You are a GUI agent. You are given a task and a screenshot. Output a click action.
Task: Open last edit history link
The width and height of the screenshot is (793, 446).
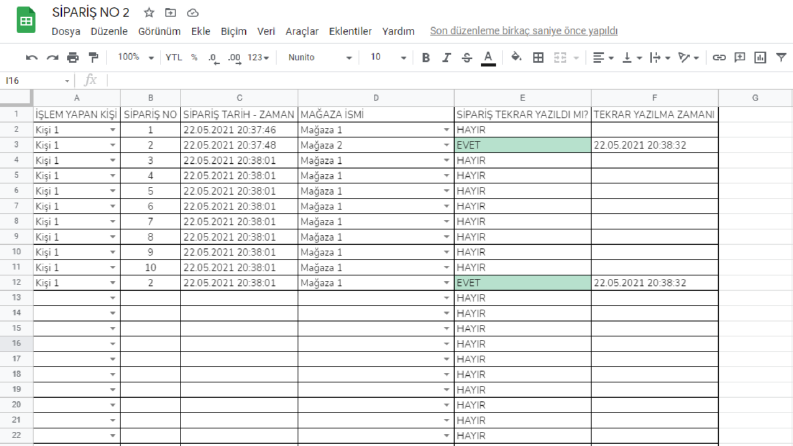point(523,31)
